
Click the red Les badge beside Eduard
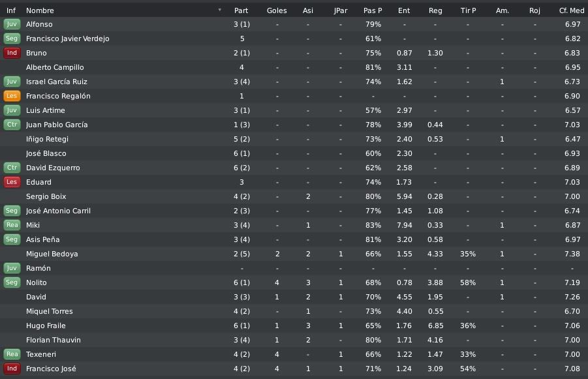click(12, 182)
